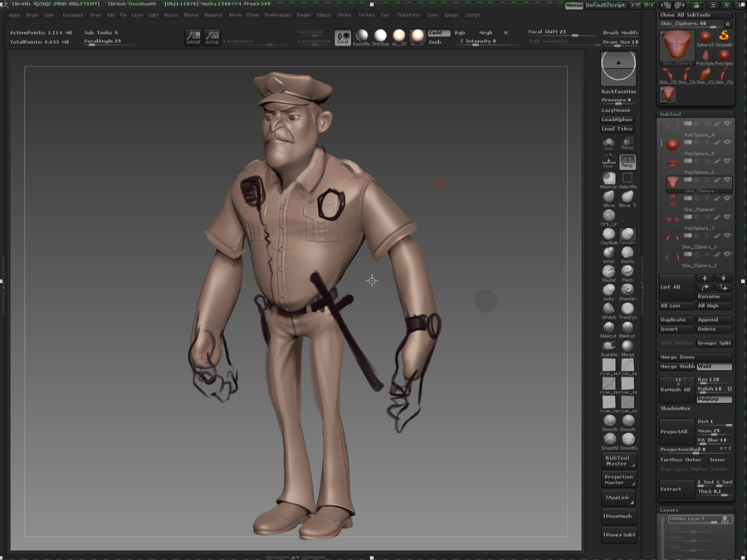Toggle Perspective view mode

(627, 162)
